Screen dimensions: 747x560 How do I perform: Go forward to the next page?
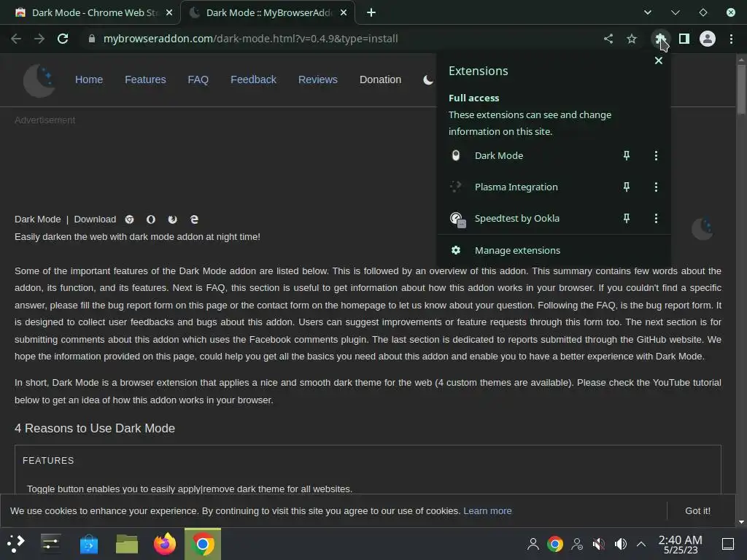pos(39,39)
